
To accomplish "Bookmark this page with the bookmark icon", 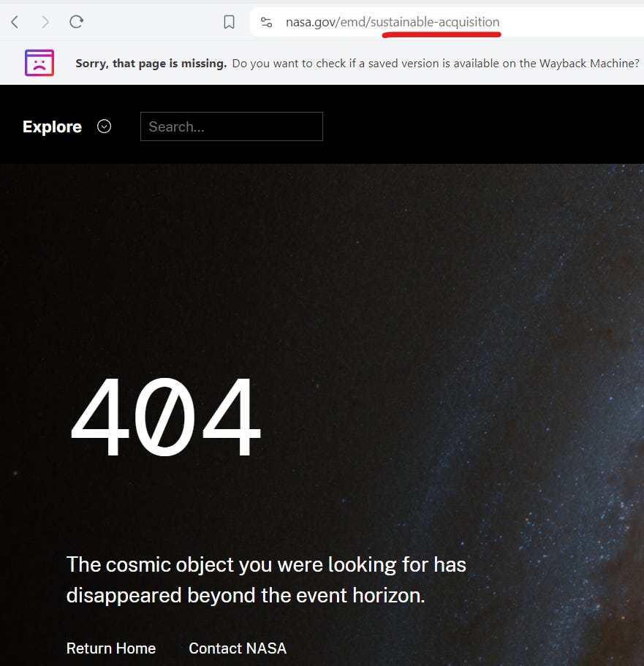I will (229, 22).
